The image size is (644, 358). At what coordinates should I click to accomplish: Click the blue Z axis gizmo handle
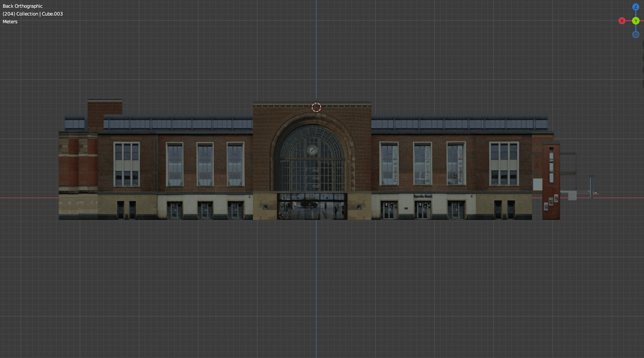[x=635, y=7]
